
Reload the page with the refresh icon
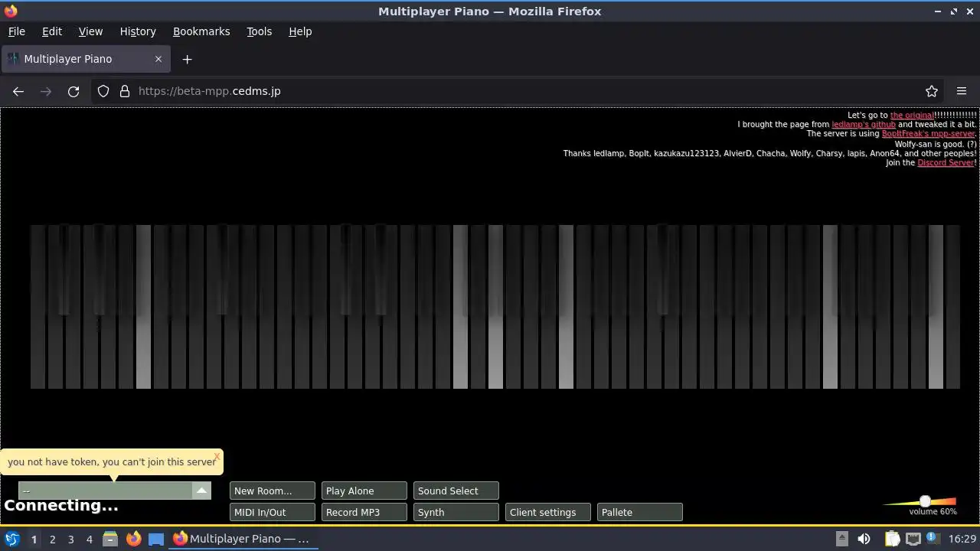[x=73, y=91]
